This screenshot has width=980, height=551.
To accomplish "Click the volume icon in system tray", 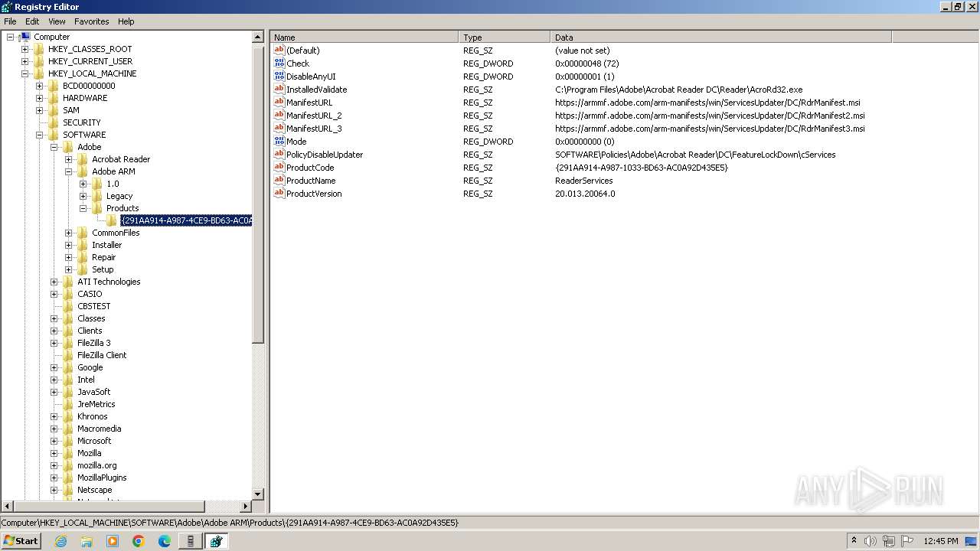I will [871, 541].
